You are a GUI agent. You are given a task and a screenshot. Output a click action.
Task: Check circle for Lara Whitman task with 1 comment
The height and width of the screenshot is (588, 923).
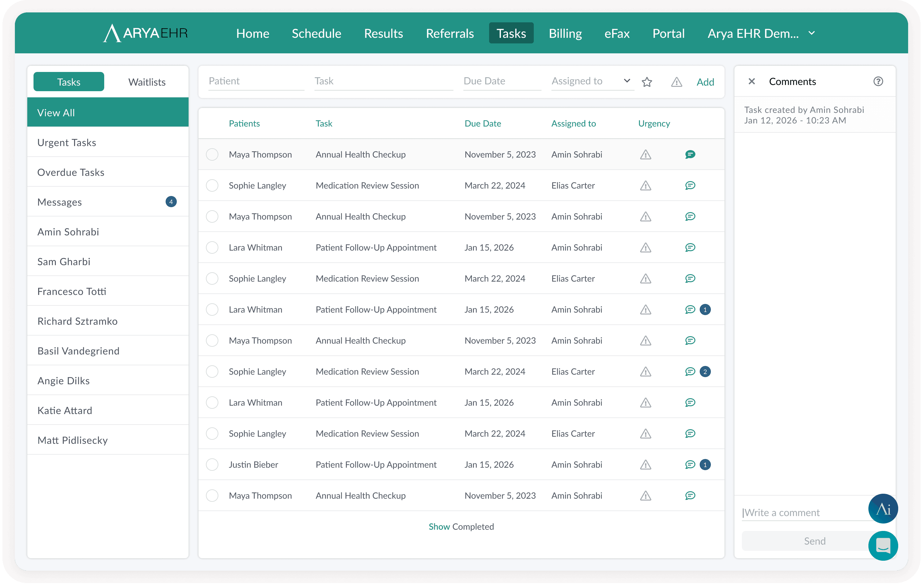pos(212,309)
